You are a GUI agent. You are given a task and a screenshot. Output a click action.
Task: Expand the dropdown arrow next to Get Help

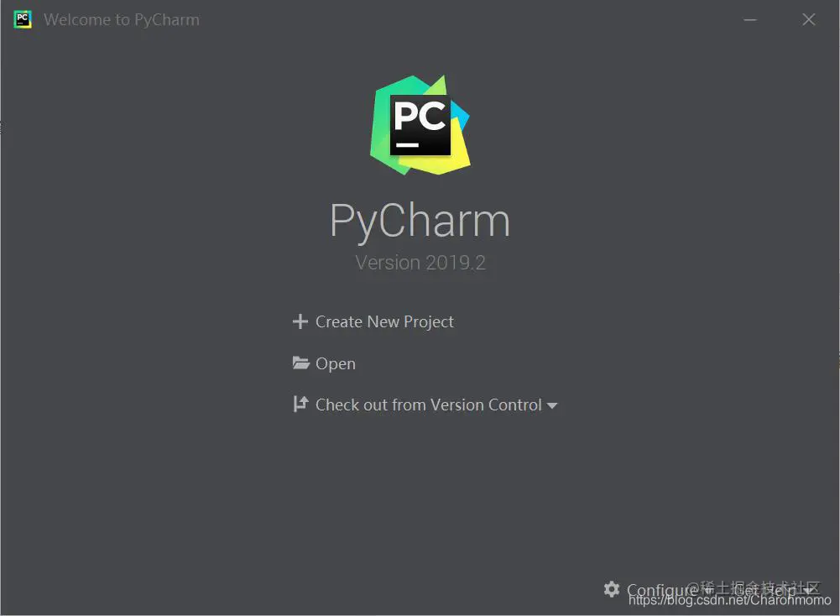(x=808, y=591)
